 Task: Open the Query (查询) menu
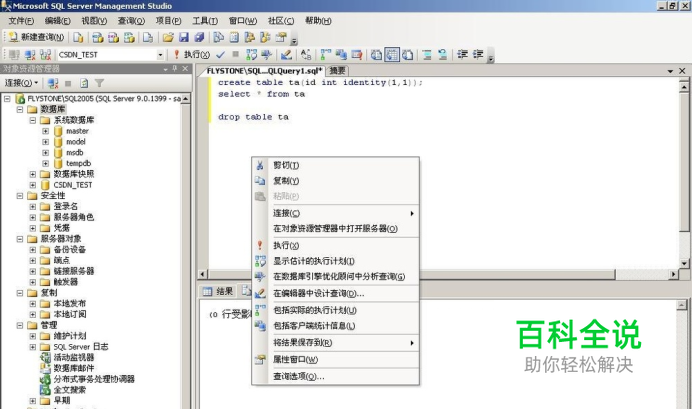[x=131, y=21]
